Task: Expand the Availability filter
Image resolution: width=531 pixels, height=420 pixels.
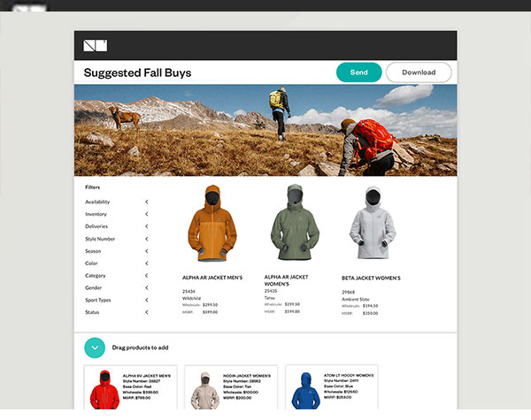Action: (147, 202)
